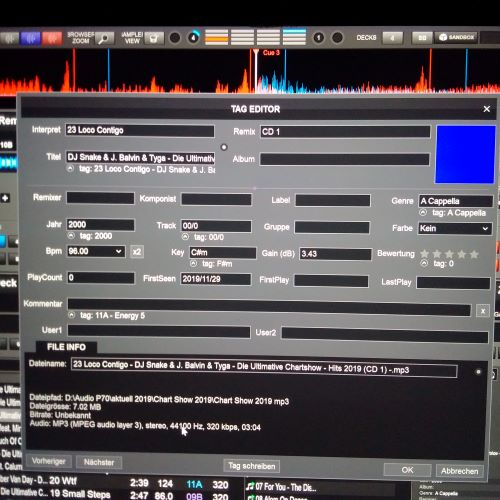Click the Remixer input field
This screenshot has width=500, height=500.
pos(100,198)
